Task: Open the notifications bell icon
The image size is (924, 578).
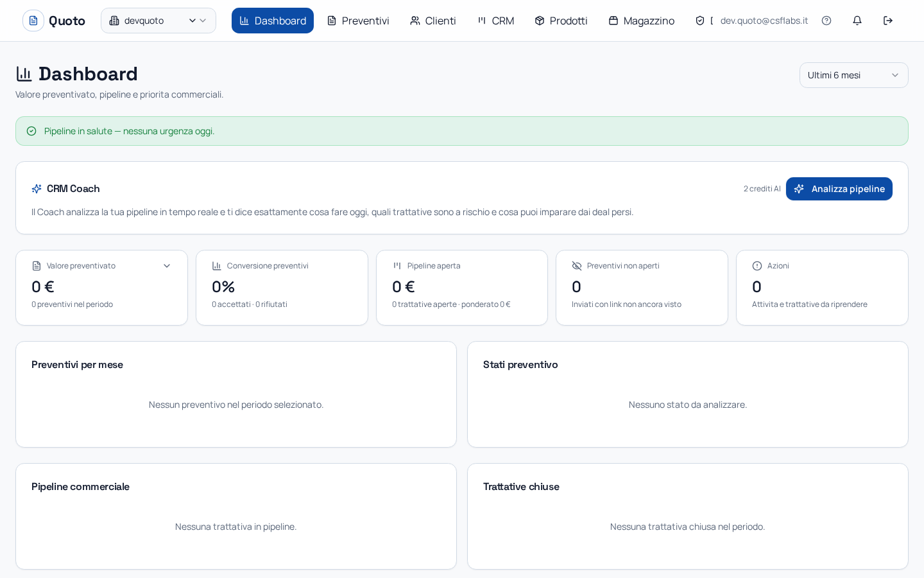Action: pos(857,21)
